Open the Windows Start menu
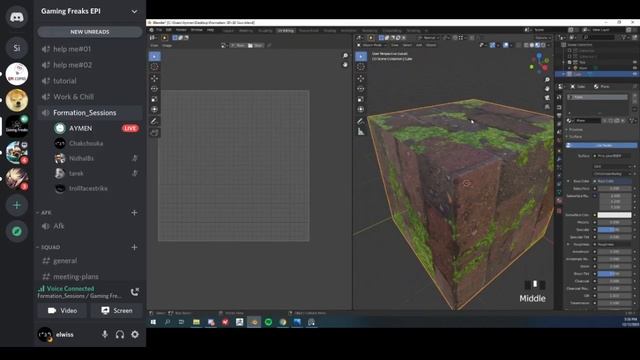640x360 pixels. pos(153,322)
